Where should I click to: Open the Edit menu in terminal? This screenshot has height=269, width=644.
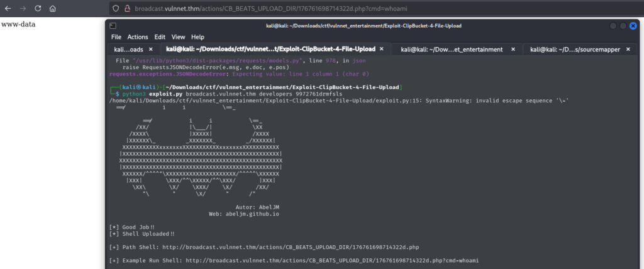160,37
